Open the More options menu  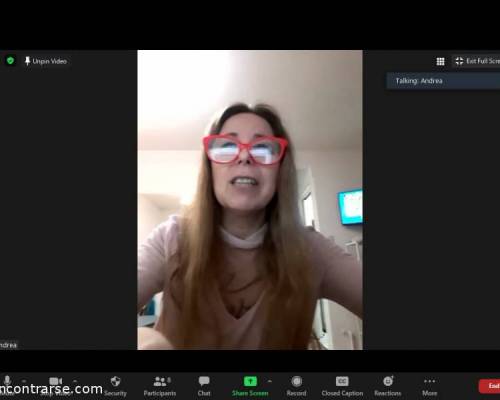coord(430,386)
